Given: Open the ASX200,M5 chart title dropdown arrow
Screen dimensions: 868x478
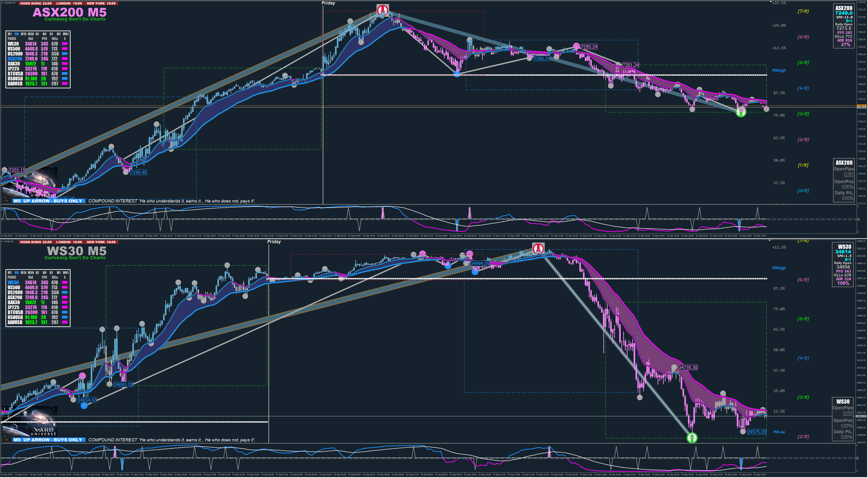Looking at the screenshot, I should pos(2,3).
